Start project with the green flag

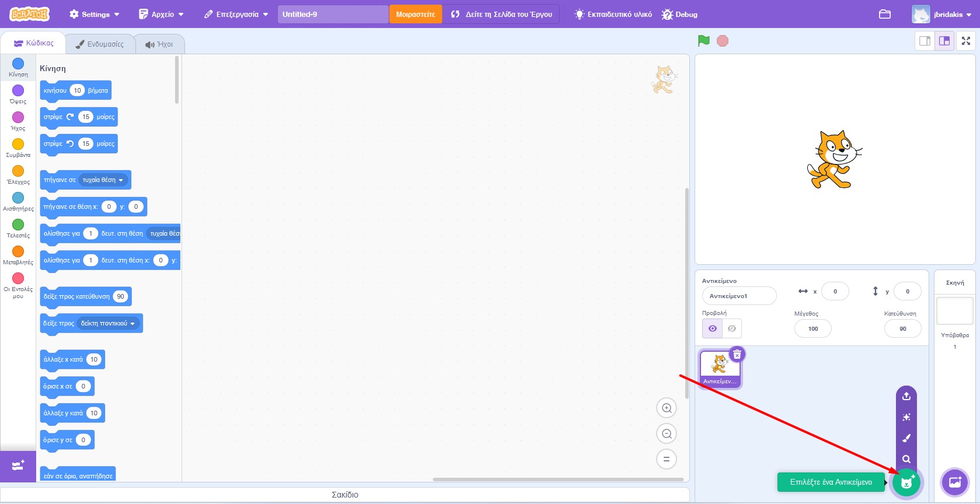704,41
